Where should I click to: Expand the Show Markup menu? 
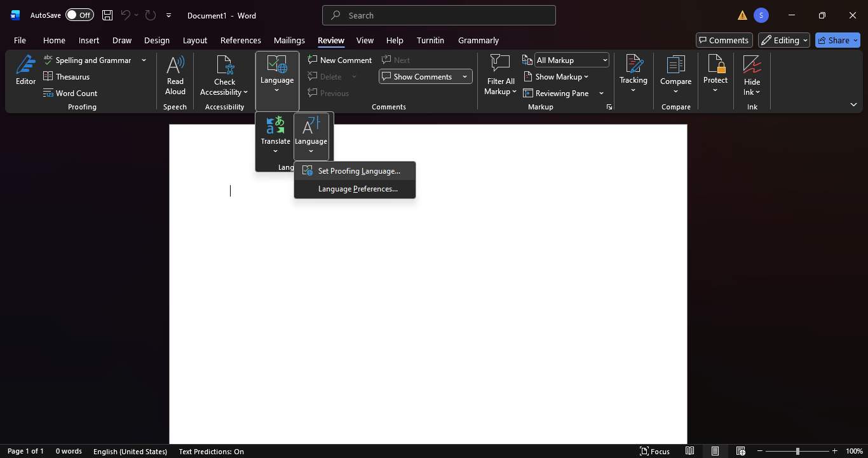point(556,77)
